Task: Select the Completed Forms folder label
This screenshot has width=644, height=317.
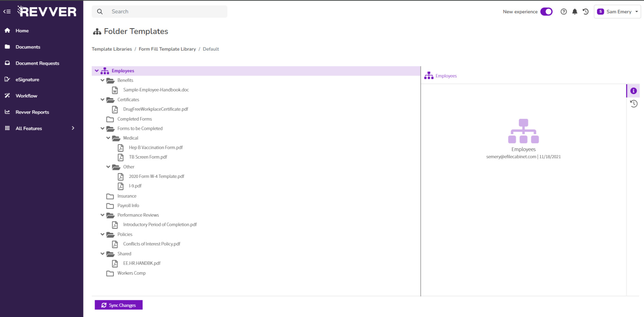Action: point(135,119)
